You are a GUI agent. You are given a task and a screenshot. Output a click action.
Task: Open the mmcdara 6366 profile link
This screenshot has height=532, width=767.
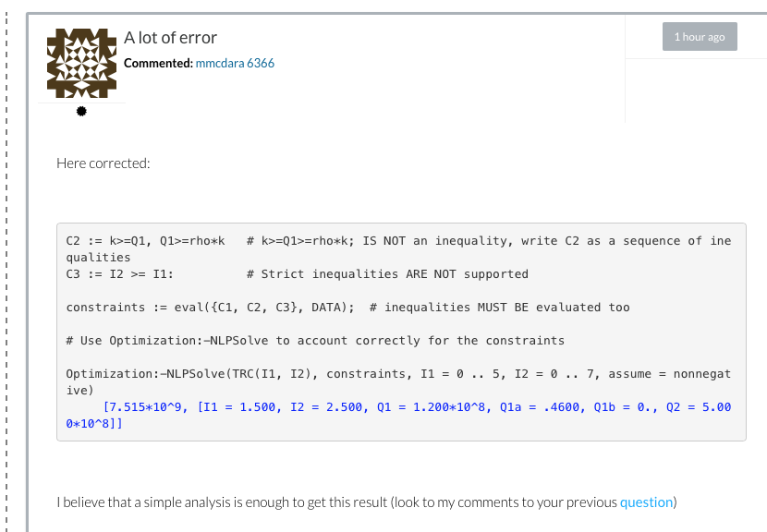(x=235, y=63)
